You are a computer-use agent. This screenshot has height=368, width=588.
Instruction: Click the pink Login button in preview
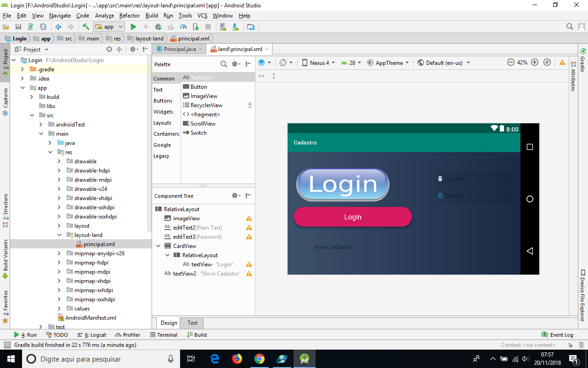pyautogui.click(x=353, y=217)
